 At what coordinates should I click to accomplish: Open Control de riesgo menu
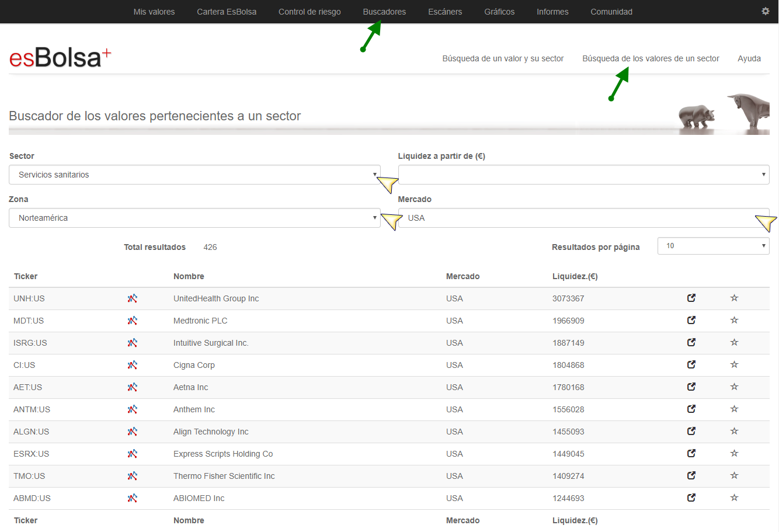pyautogui.click(x=309, y=12)
